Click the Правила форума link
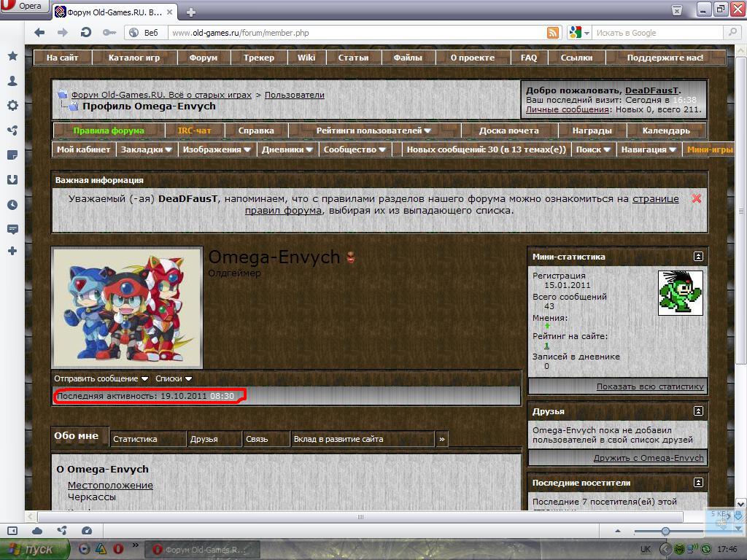Image resolution: width=747 pixels, height=560 pixels. click(x=109, y=131)
